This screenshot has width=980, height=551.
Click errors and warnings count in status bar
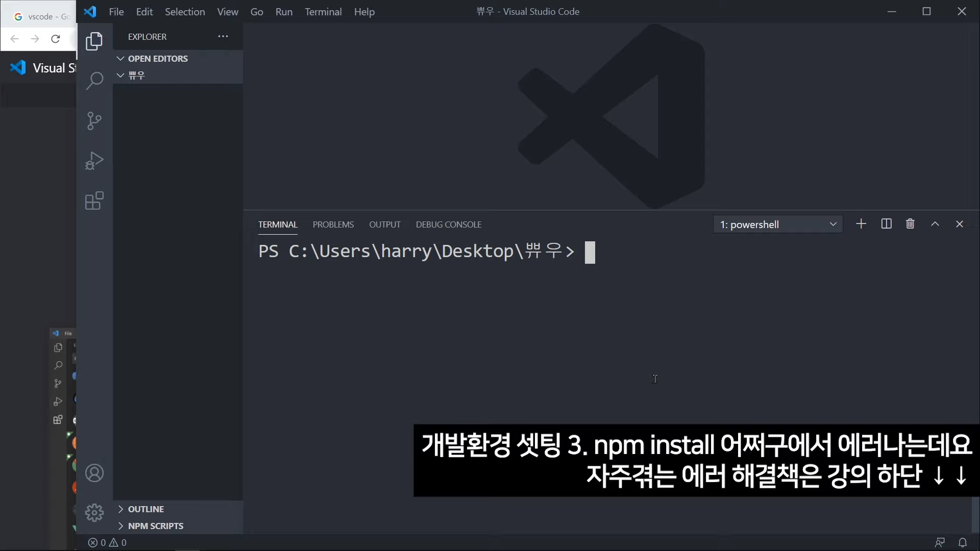pyautogui.click(x=107, y=542)
